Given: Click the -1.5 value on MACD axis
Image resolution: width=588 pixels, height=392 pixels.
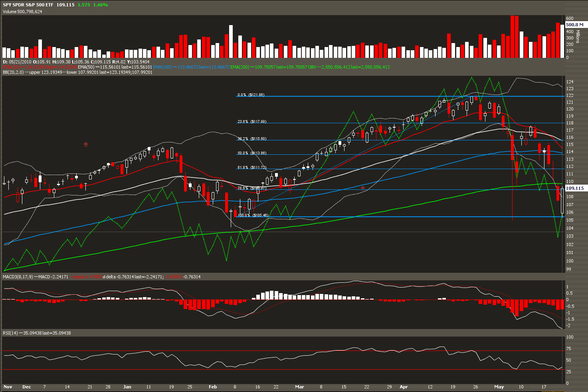Looking at the screenshot, I should point(570,319).
